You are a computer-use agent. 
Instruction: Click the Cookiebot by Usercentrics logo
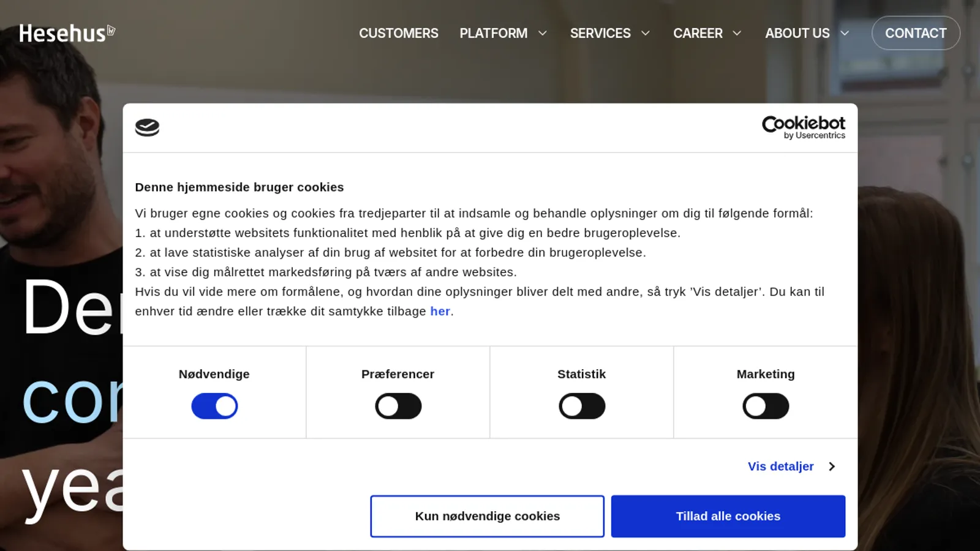click(x=803, y=127)
